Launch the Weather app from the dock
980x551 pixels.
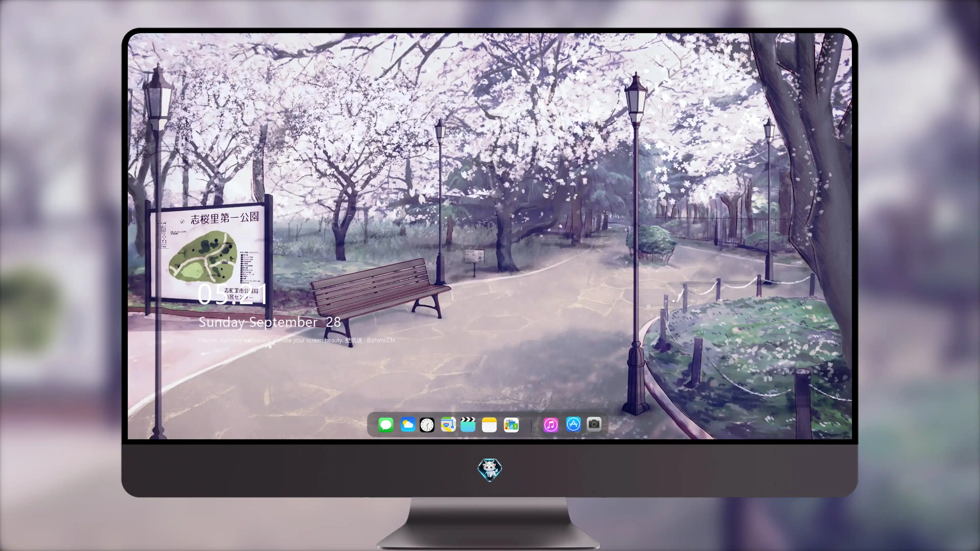(x=408, y=424)
